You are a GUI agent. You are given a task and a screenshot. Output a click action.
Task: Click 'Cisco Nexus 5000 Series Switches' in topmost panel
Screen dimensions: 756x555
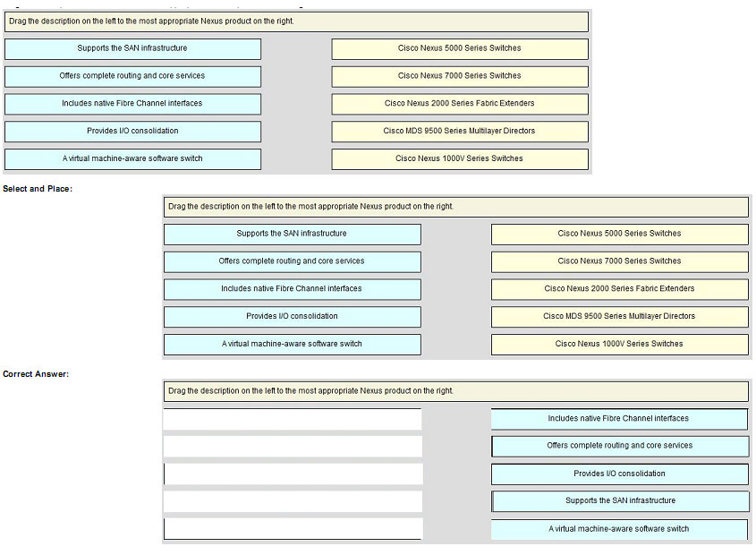(460, 48)
